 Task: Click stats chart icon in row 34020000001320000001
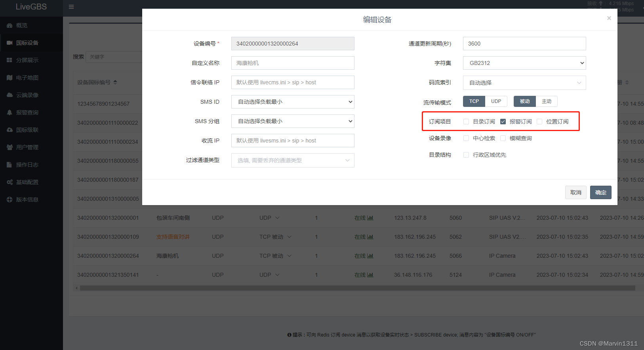click(370, 218)
